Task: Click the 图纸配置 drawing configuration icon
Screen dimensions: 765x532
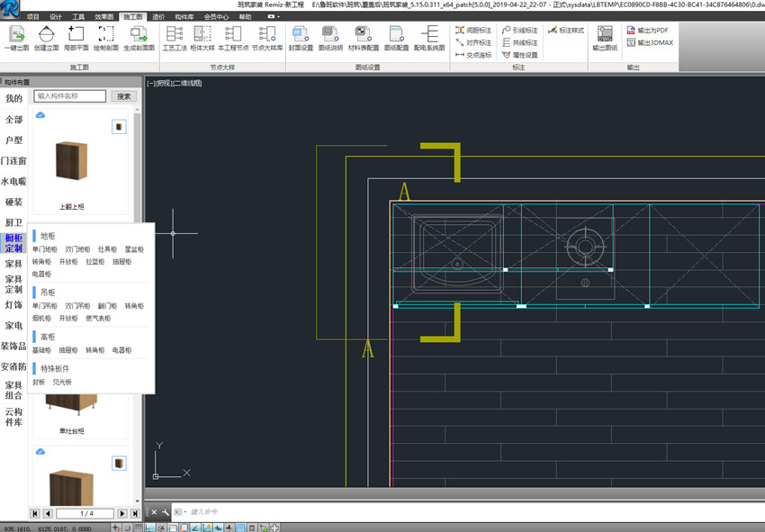Action: [396, 38]
